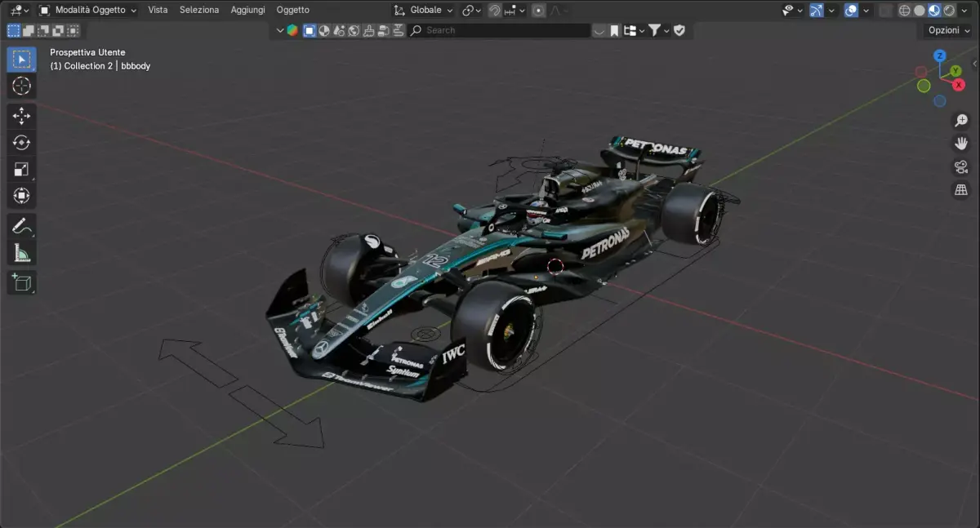Image resolution: width=980 pixels, height=528 pixels.
Task: Open gizmo options dropdown arrow
Action: 831,11
